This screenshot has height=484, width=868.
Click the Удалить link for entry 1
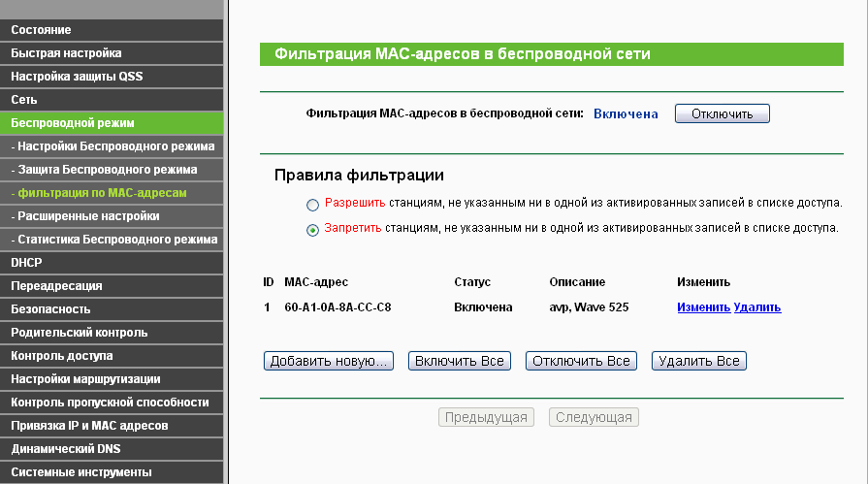(x=757, y=307)
